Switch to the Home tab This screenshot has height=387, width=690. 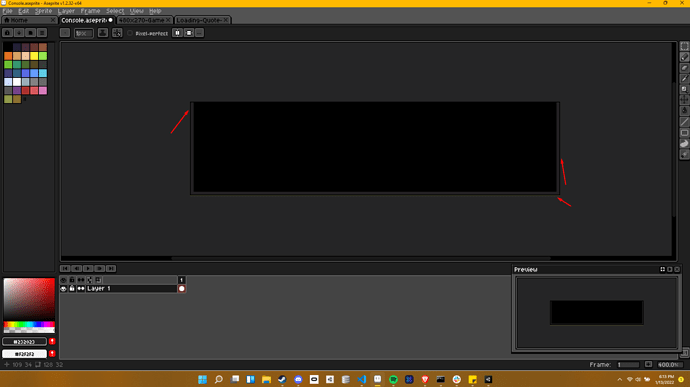point(29,20)
